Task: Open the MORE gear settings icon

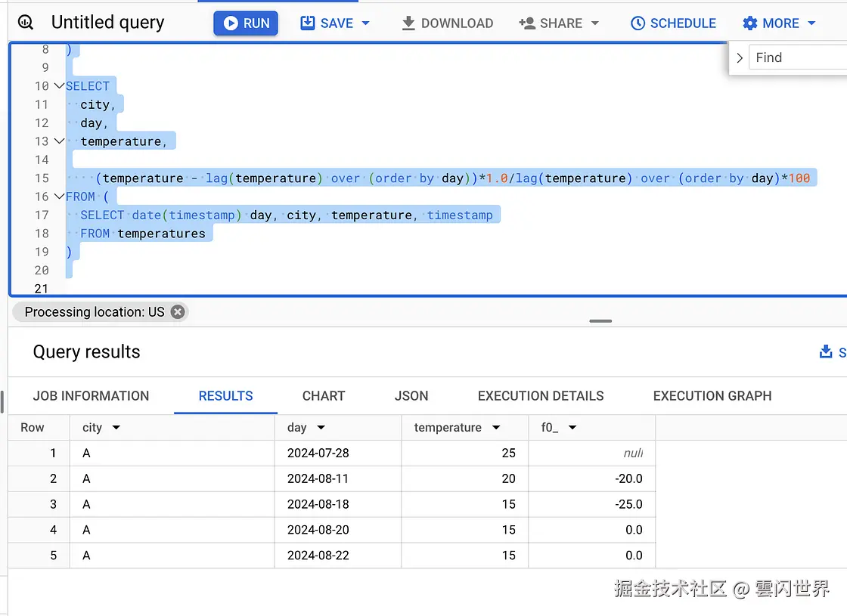Action: (749, 23)
